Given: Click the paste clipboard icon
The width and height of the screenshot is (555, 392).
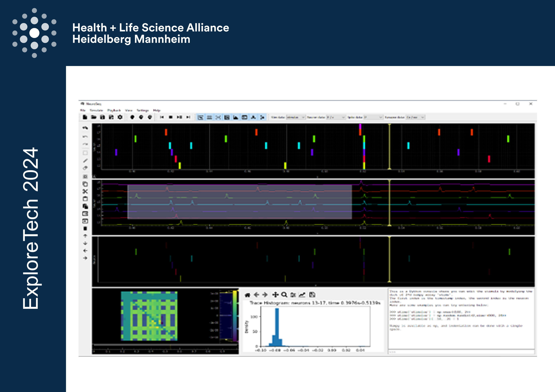Looking at the screenshot, I should (85, 199).
